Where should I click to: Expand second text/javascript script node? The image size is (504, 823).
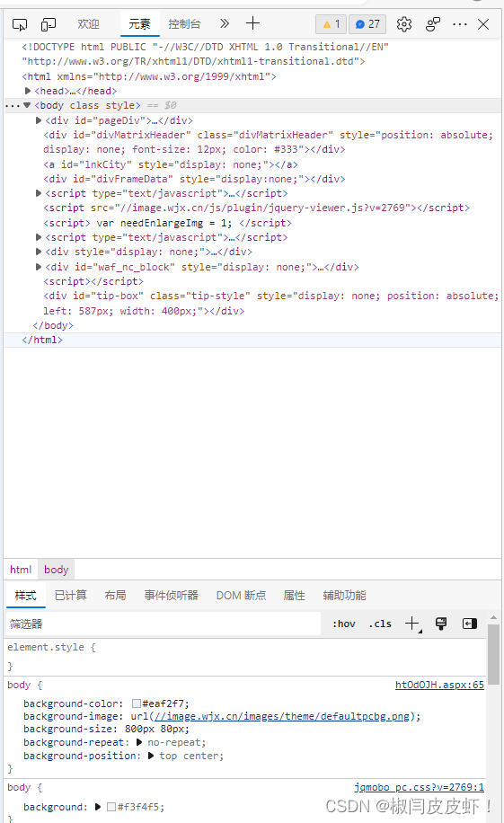39,237
